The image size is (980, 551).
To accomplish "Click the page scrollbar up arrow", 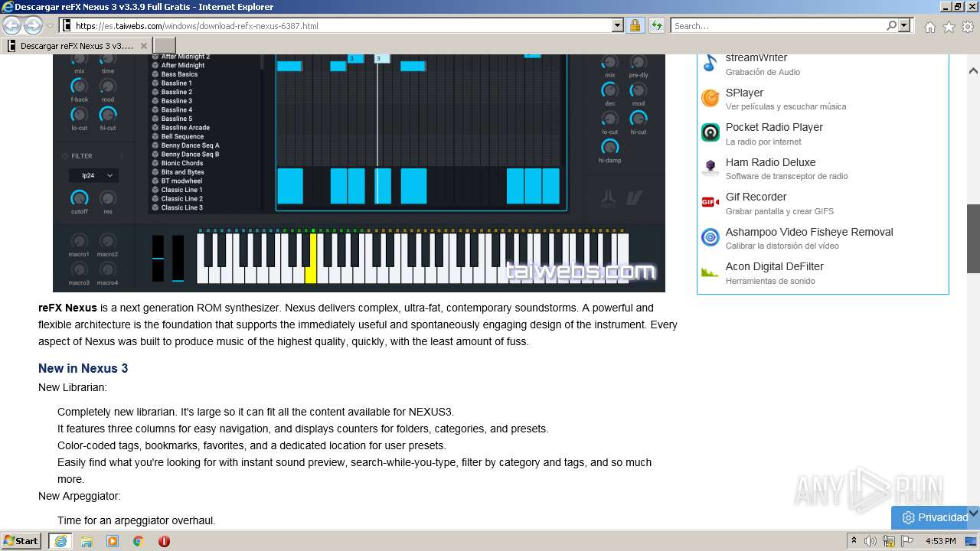I will point(973,71).
